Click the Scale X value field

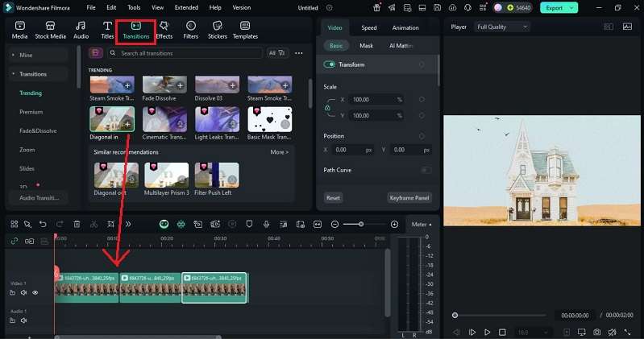[x=376, y=99]
